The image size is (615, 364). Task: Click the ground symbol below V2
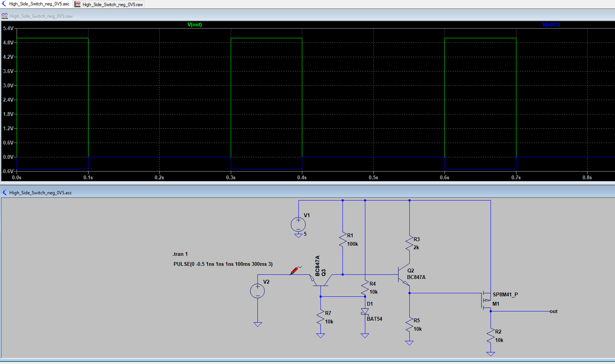pyautogui.click(x=258, y=324)
